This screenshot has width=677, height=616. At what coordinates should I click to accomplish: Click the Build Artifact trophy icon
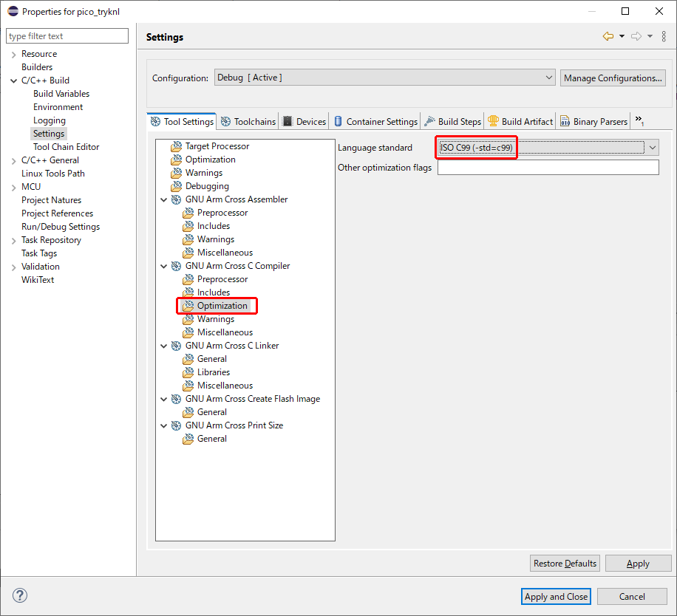pyautogui.click(x=493, y=121)
